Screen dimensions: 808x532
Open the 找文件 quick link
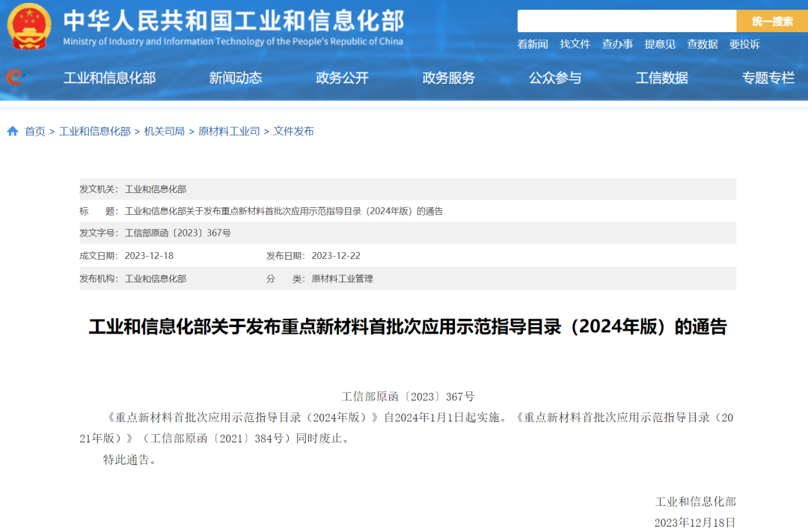pyautogui.click(x=575, y=44)
